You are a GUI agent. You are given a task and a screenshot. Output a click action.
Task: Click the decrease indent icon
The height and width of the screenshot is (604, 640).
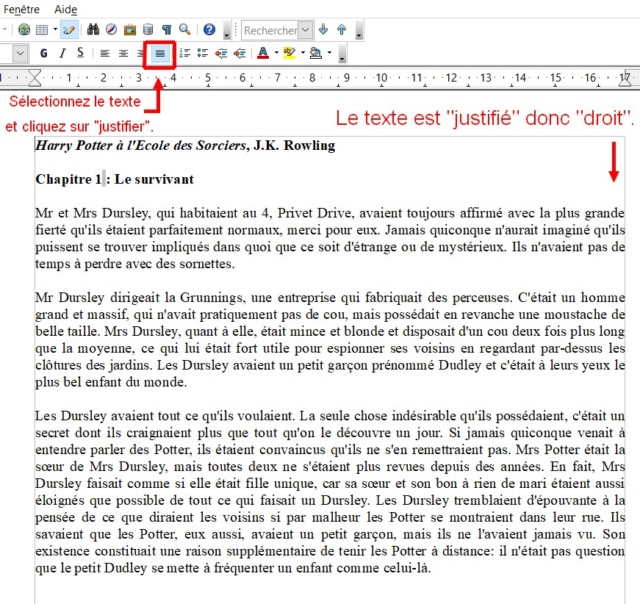pyautogui.click(x=221, y=53)
